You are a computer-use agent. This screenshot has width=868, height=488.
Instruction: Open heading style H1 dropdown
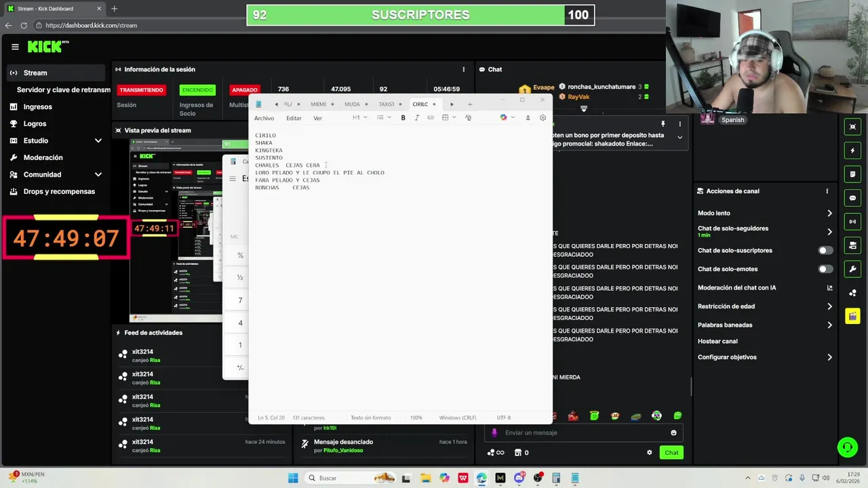tap(359, 118)
